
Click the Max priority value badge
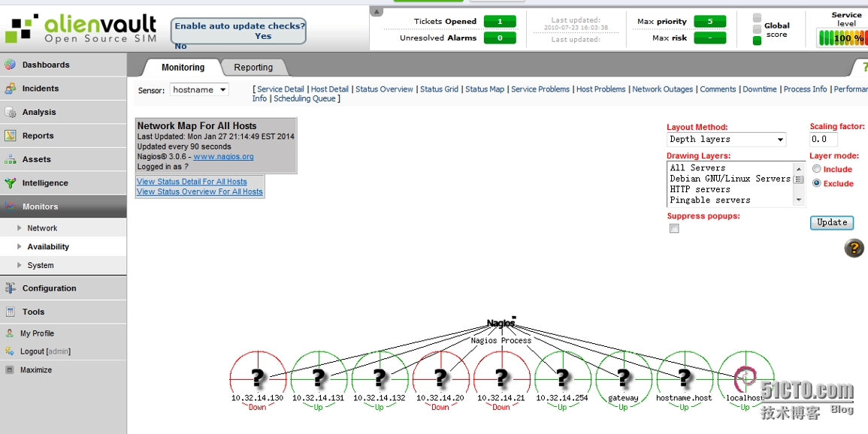[709, 22]
